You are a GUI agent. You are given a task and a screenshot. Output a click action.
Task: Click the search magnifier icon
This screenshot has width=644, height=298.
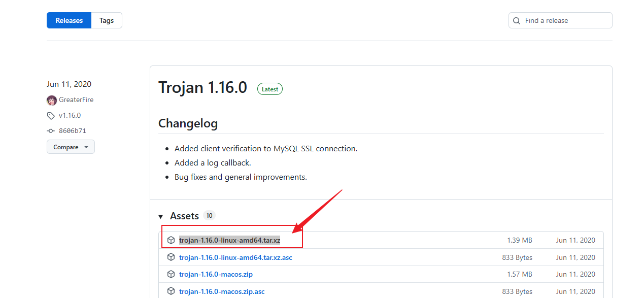coord(517,21)
